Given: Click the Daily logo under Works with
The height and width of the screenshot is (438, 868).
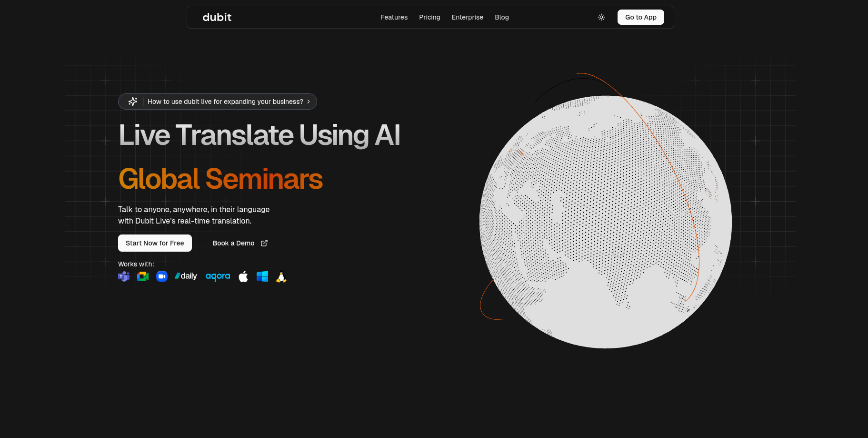Looking at the screenshot, I should (186, 276).
